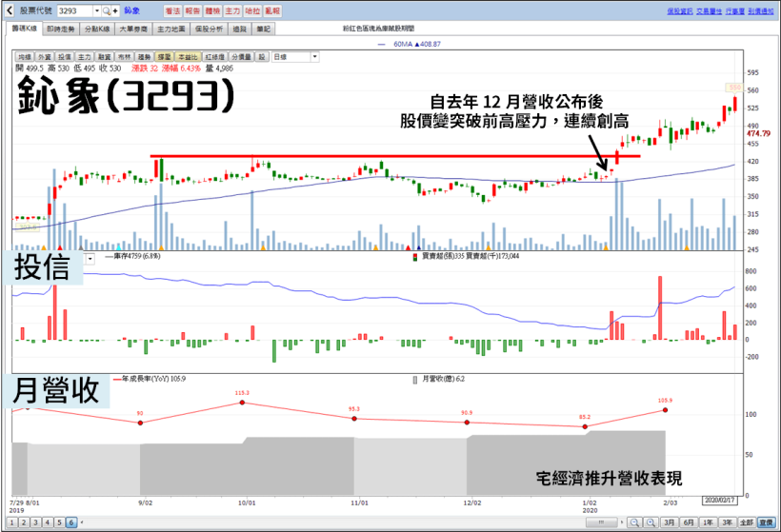Click the 60MA 408.87 legend label

point(410,44)
